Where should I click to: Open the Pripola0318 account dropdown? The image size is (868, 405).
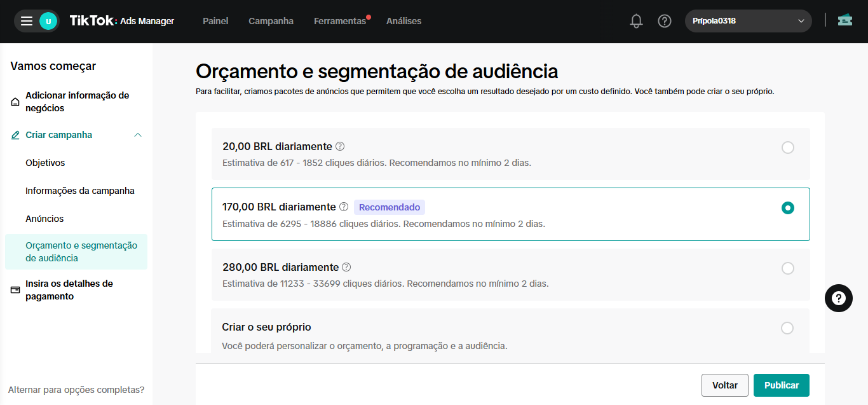[x=748, y=20]
